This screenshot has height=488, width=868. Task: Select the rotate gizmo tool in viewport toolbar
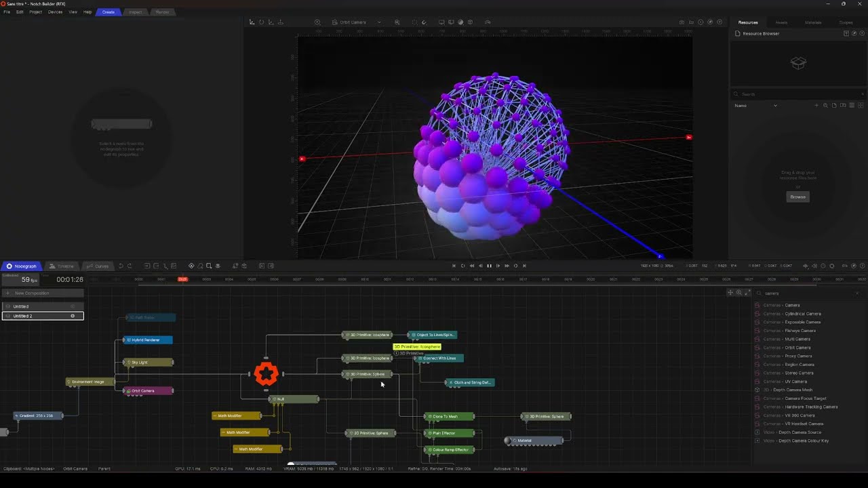click(261, 22)
